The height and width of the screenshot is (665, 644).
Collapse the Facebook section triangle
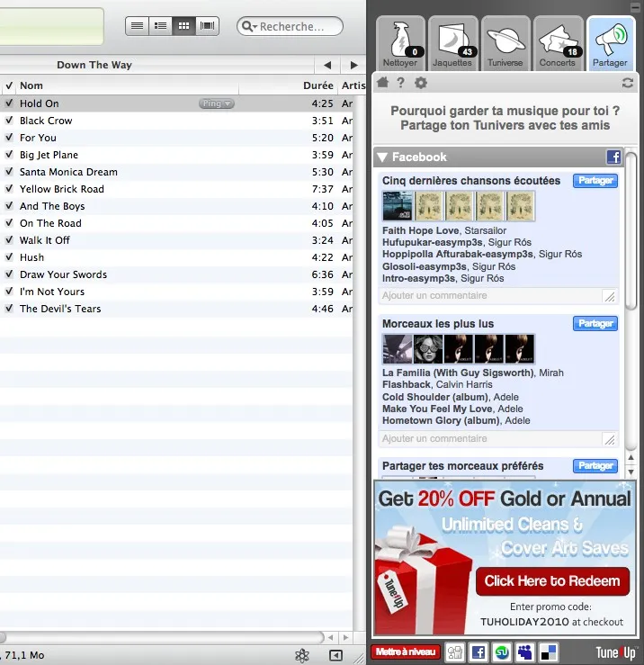[x=382, y=157]
